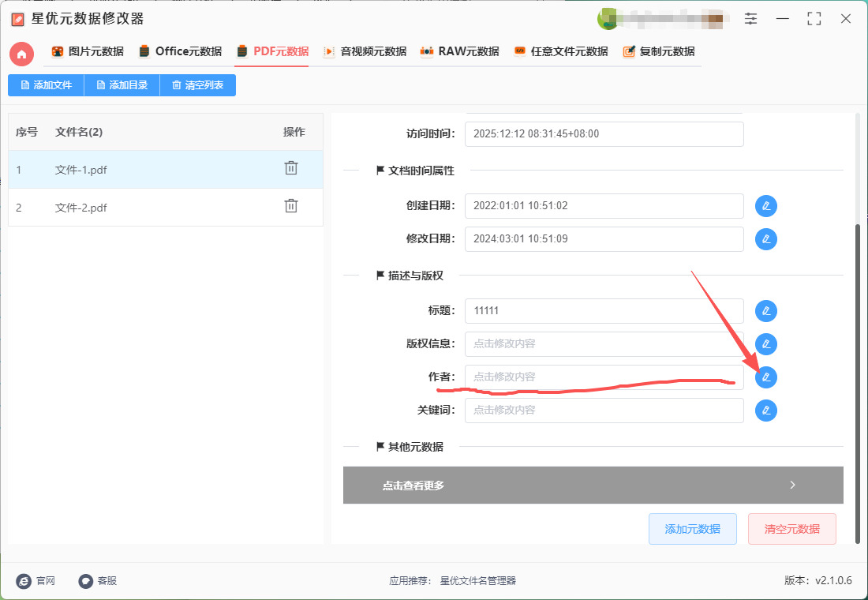Expand the 点击查看更多 bar

pos(593,486)
